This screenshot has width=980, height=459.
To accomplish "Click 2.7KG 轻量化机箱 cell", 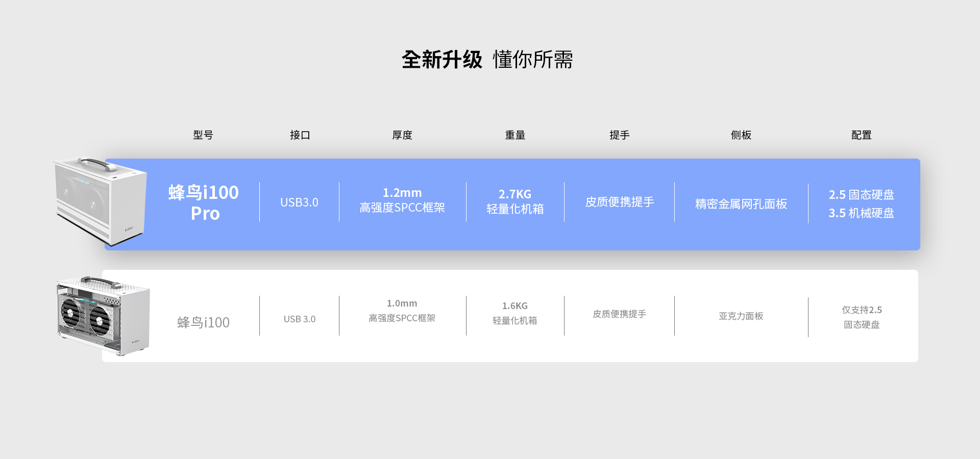I will coord(515,201).
